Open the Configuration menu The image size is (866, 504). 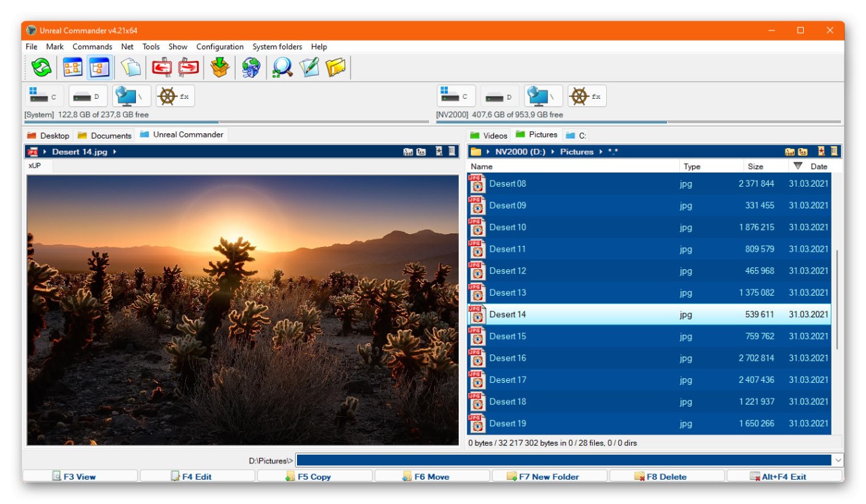220,47
